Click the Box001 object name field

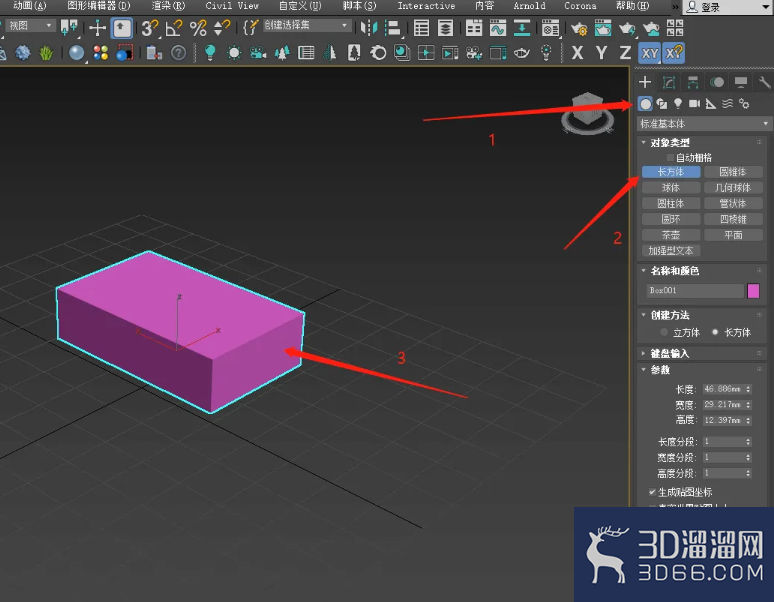pos(695,291)
